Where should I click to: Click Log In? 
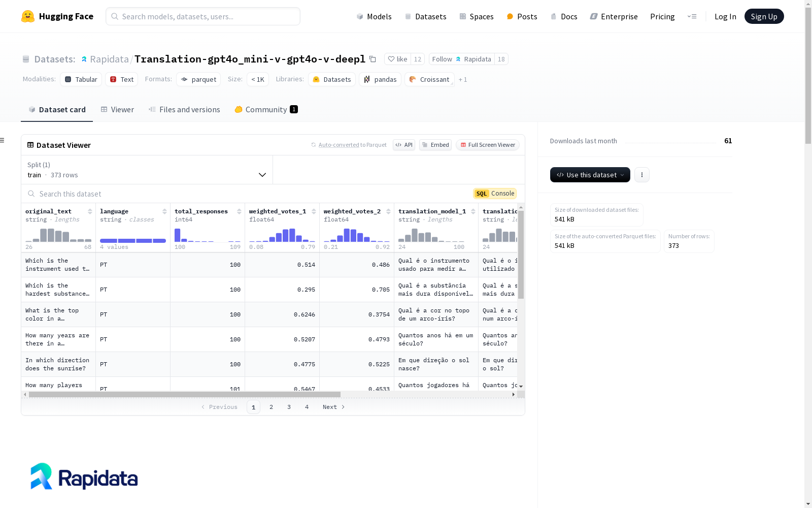click(x=725, y=16)
